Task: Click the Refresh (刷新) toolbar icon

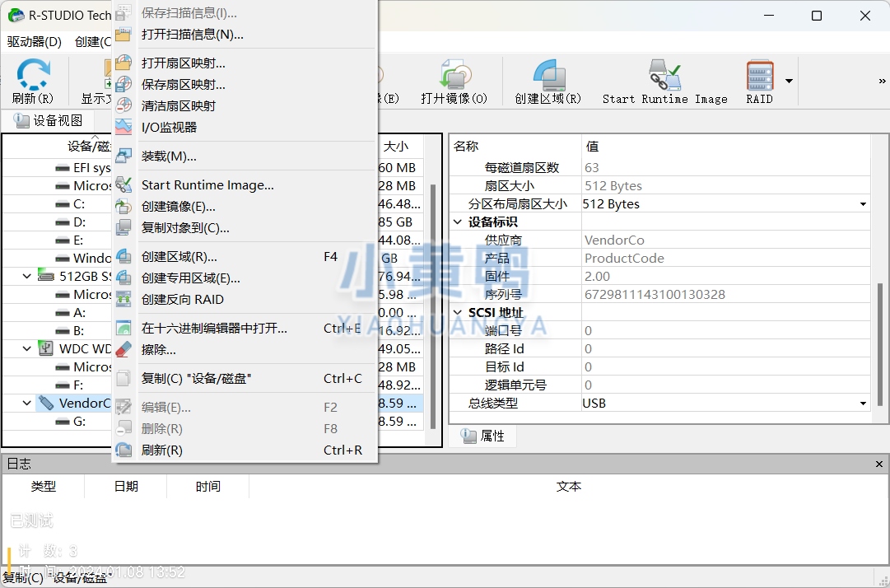Action: pos(33,75)
